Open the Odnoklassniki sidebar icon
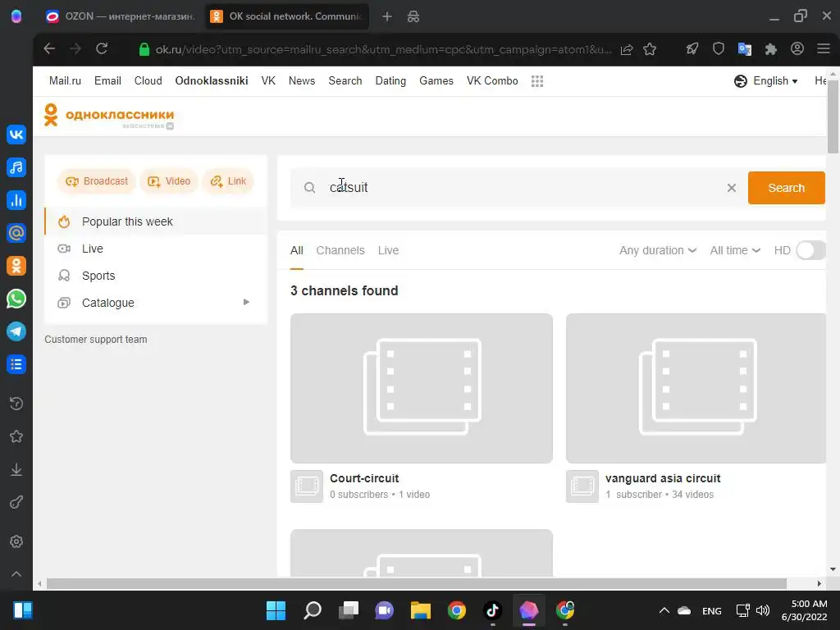This screenshot has width=840, height=630. coord(16,266)
